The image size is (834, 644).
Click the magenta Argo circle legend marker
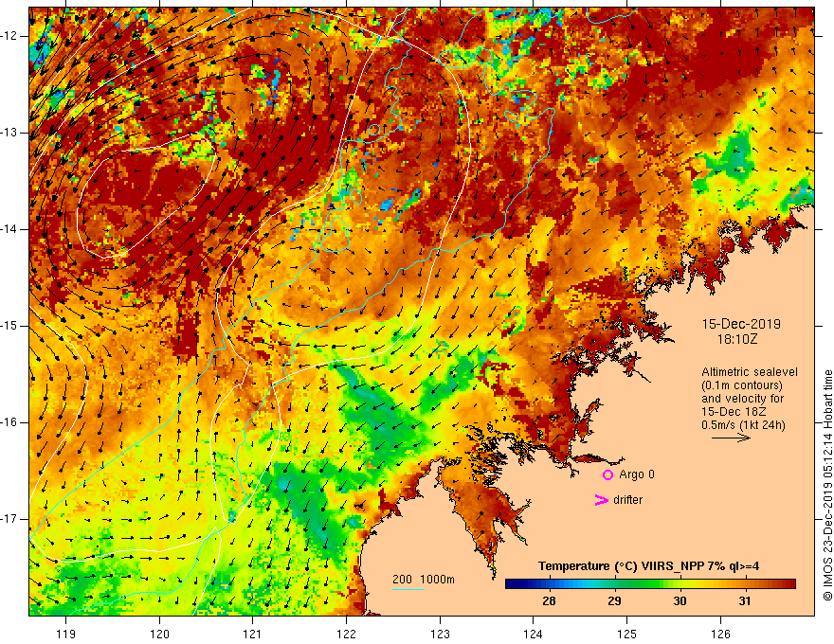(x=607, y=474)
